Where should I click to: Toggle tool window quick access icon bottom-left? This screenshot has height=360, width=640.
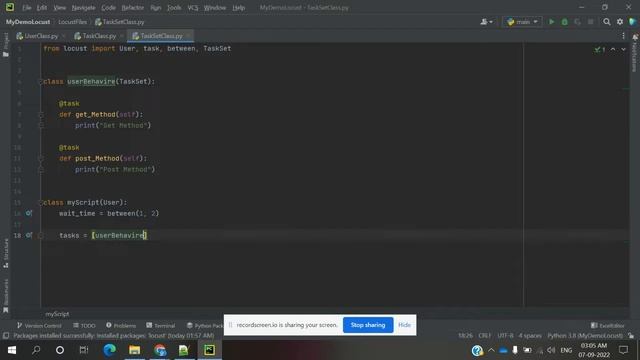point(6,336)
